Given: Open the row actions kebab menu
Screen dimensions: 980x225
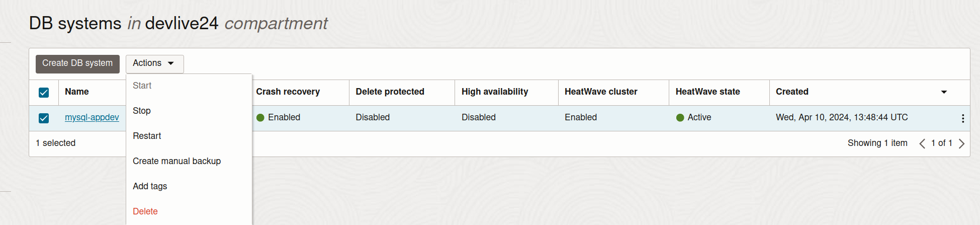Looking at the screenshot, I should [x=962, y=118].
